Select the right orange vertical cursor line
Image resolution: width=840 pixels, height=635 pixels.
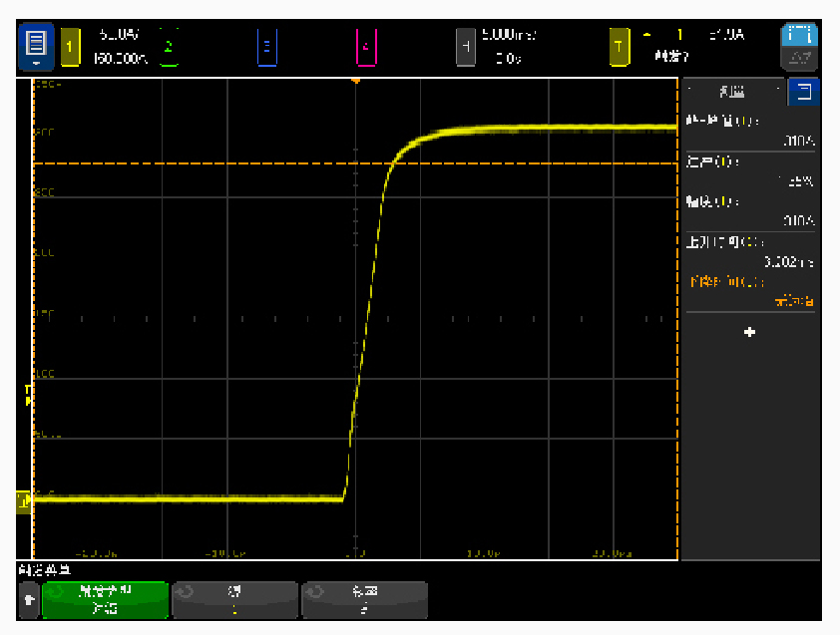pyautogui.click(x=677, y=319)
